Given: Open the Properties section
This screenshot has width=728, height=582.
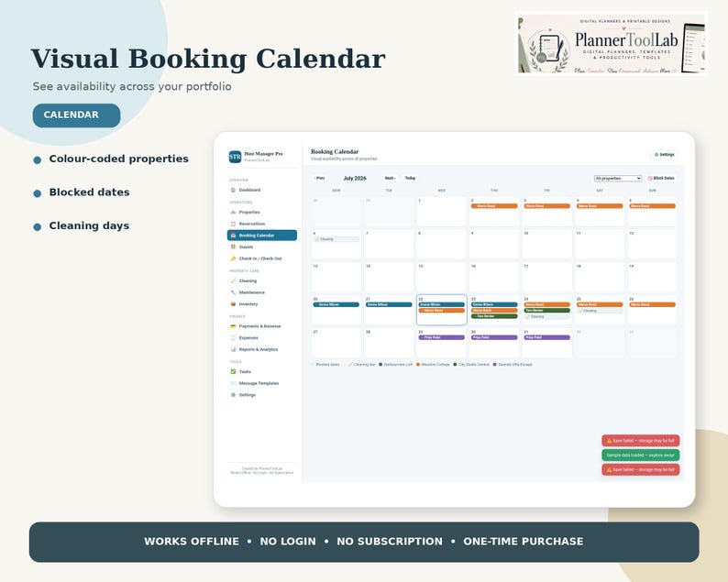Looking at the screenshot, I should coord(262,212).
